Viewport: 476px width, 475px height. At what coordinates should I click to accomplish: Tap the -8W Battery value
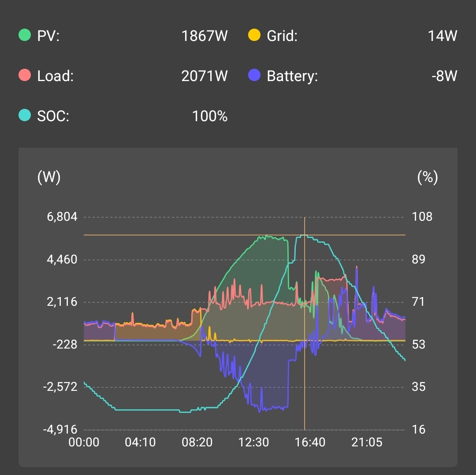click(x=444, y=76)
